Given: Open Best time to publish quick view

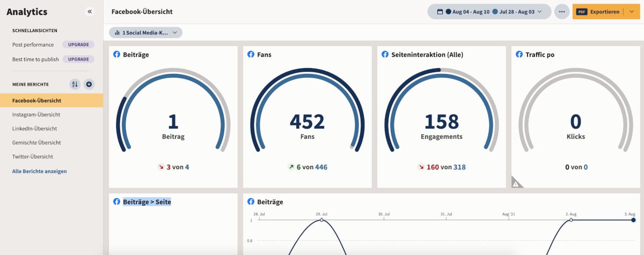Looking at the screenshot, I should tap(35, 59).
